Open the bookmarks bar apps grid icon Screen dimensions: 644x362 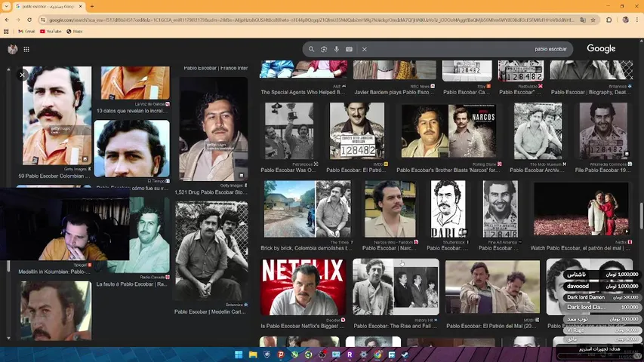[6, 31]
